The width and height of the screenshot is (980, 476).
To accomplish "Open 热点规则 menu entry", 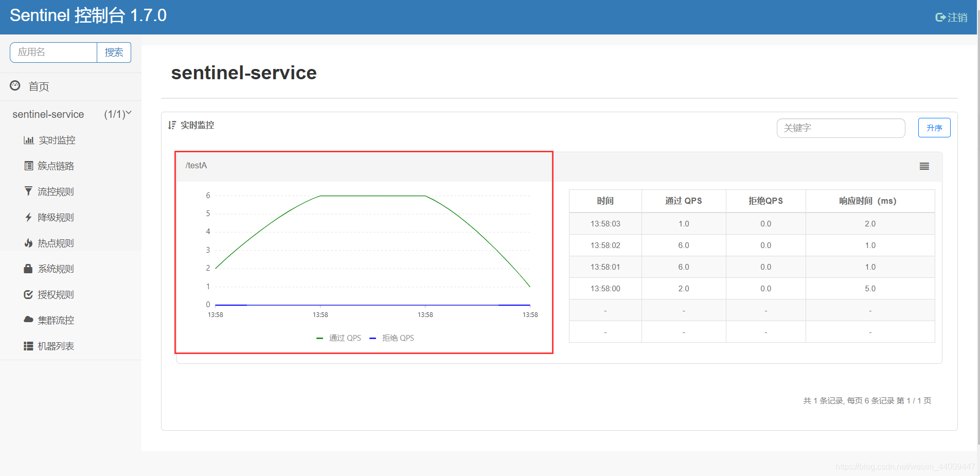I will [56, 243].
